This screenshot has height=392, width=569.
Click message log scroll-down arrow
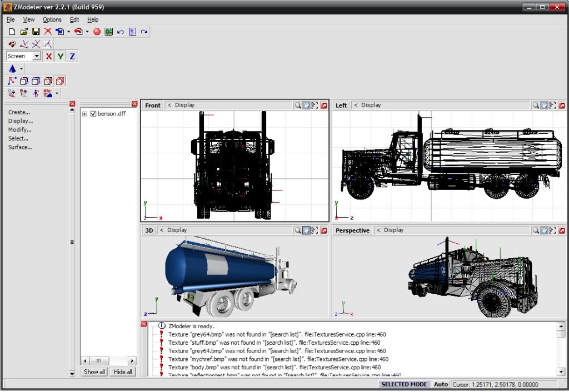[561, 371]
